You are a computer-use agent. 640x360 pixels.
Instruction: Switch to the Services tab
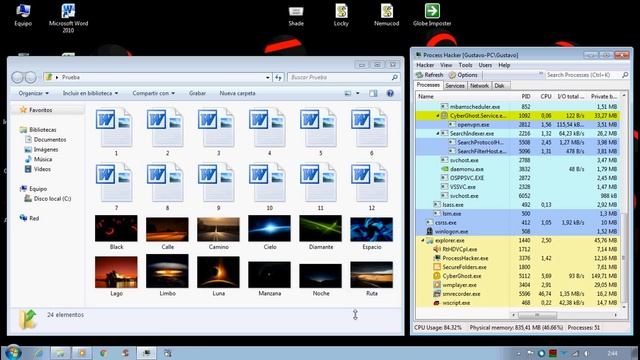(455, 86)
